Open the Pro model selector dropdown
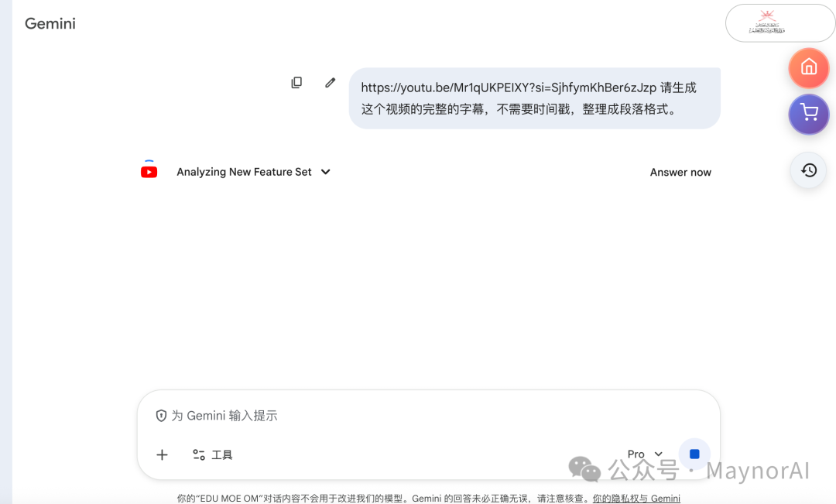This screenshot has width=836, height=504. click(643, 454)
